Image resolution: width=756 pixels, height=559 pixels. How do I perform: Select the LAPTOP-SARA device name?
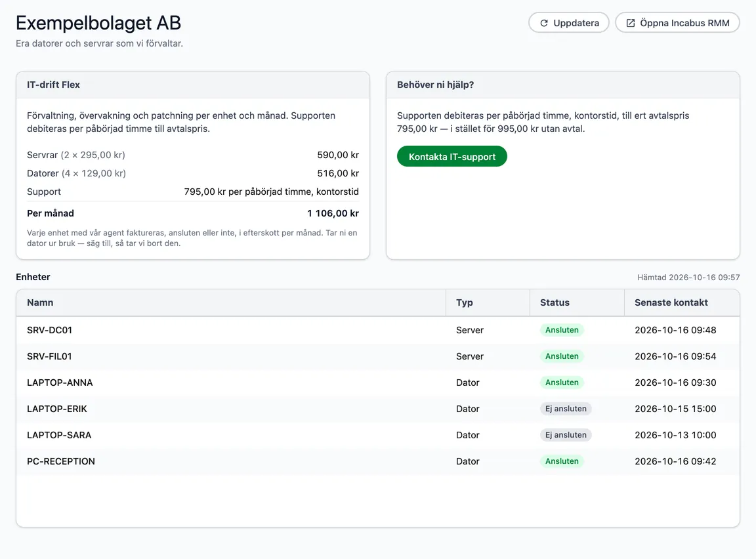pyautogui.click(x=59, y=435)
